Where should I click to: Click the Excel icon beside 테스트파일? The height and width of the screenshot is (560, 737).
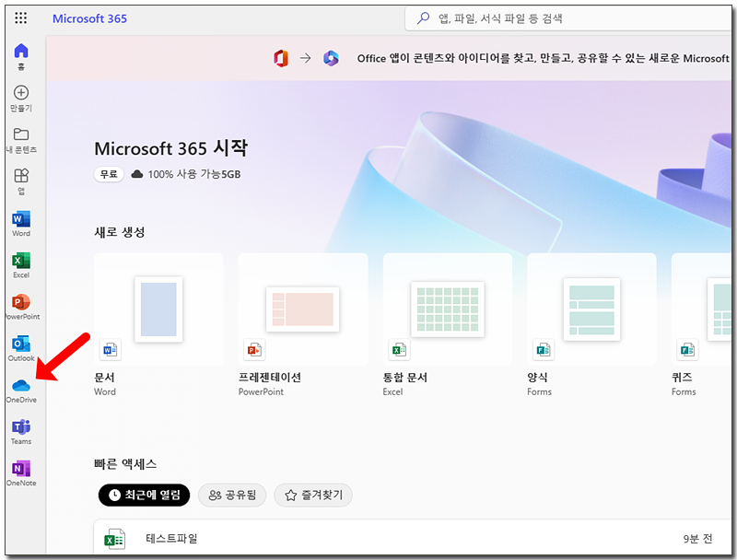[114, 539]
